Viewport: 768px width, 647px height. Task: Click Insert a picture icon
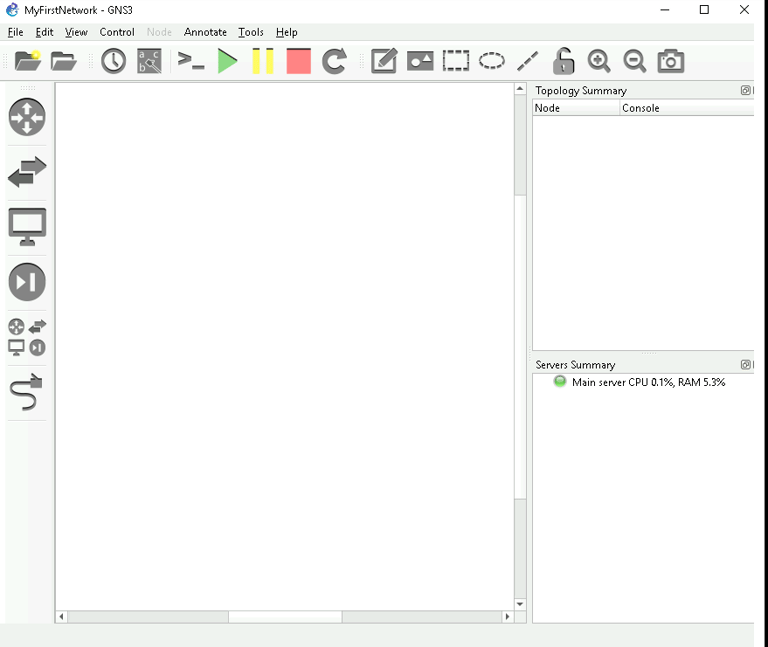click(x=420, y=61)
